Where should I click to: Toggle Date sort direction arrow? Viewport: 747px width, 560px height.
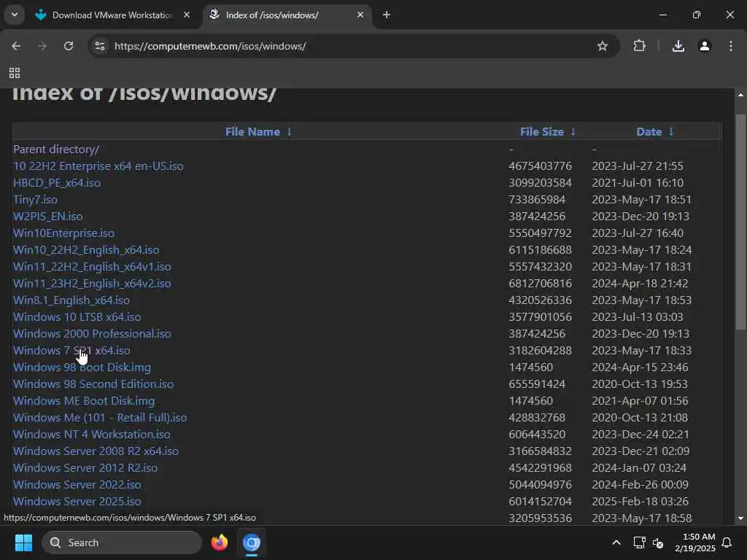(x=671, y=132)
